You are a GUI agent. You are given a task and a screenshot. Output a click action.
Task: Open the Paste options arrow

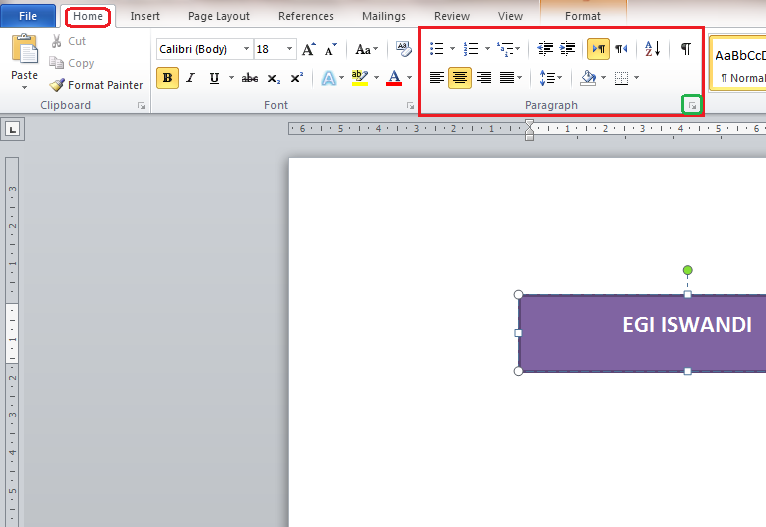click(x=24, y=88)
